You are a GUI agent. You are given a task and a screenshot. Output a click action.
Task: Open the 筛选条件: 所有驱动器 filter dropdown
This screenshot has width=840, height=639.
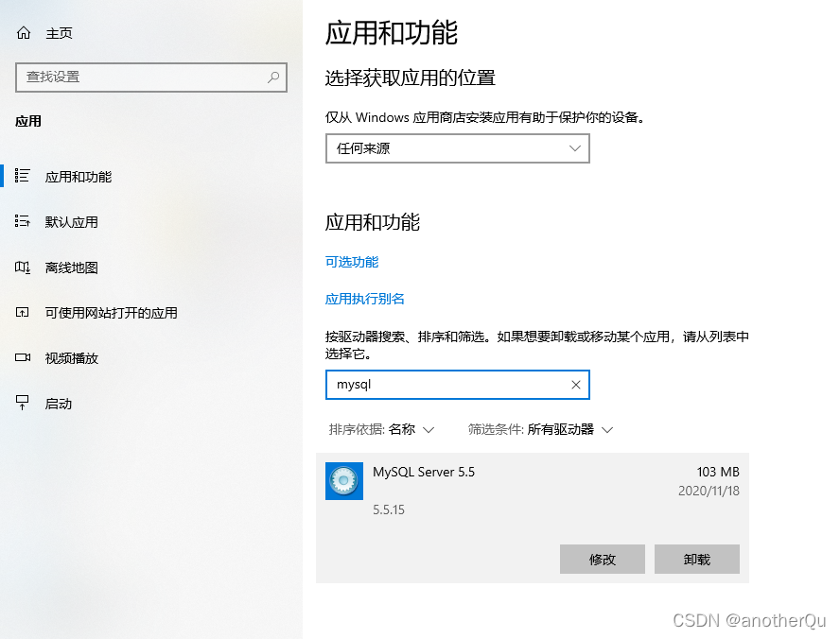[540, 429]
